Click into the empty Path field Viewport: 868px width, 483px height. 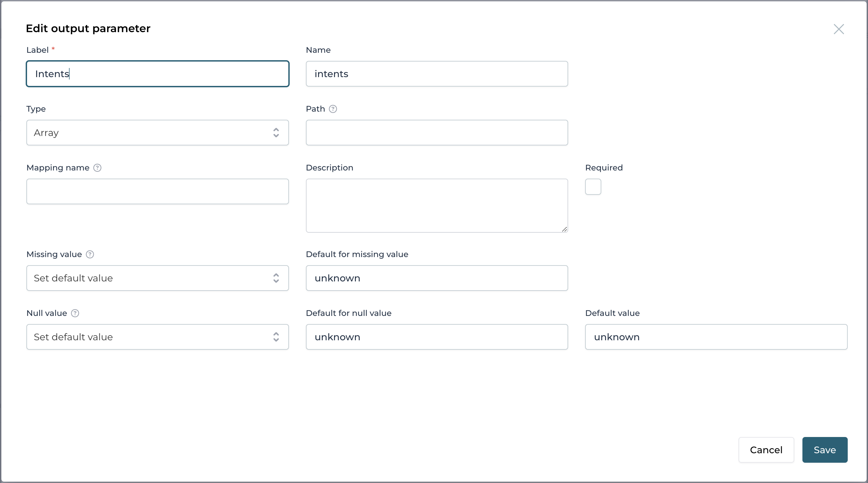(437, 133)
